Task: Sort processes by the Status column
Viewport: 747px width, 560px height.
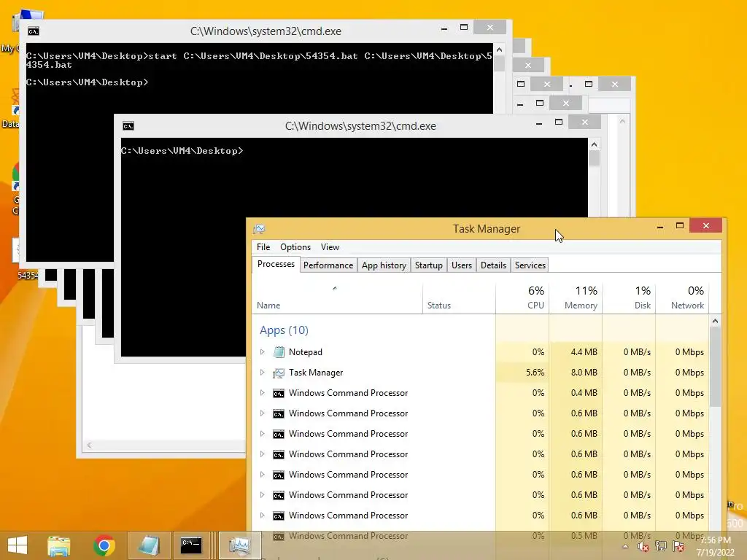Action: click(459, 298)
